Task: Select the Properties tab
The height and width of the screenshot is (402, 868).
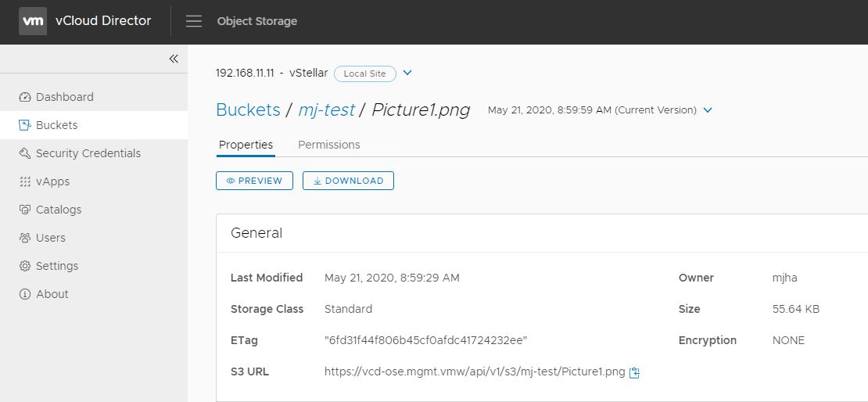Action: coord(246,145)
